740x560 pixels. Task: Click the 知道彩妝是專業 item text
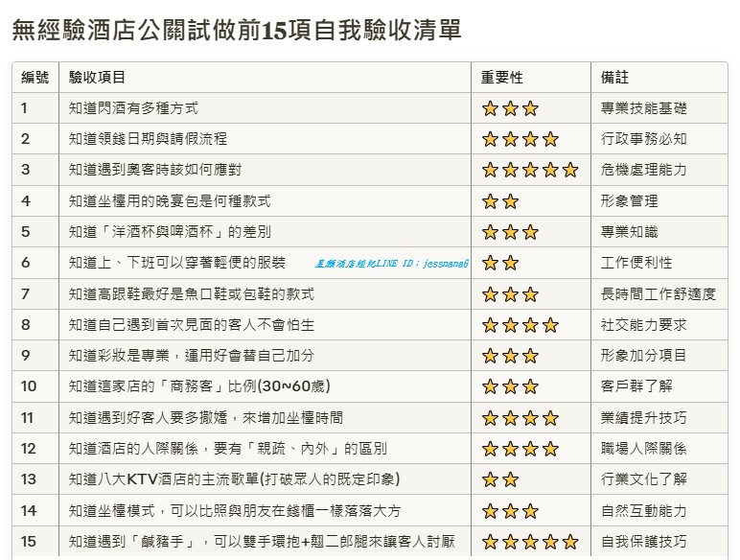(192, 356)
